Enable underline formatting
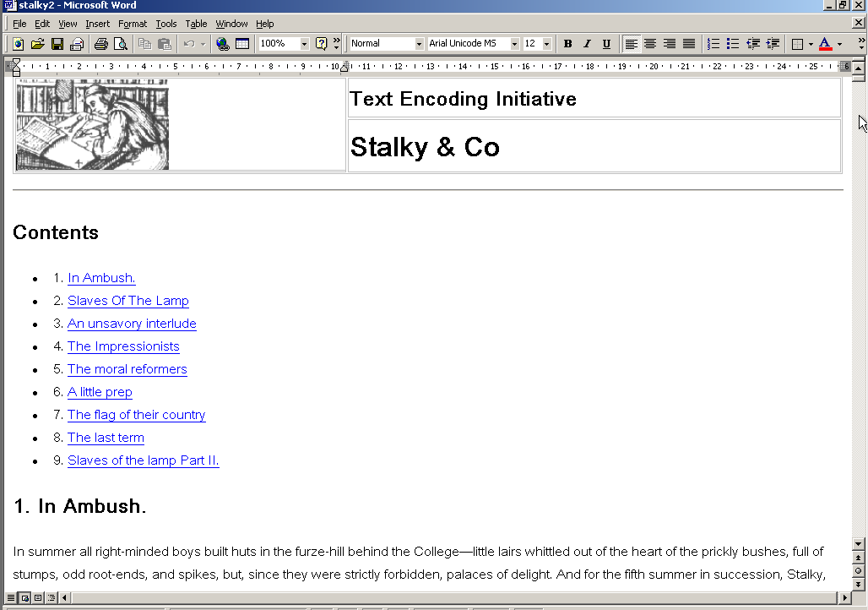868x610 pixels. click(606, 43)
